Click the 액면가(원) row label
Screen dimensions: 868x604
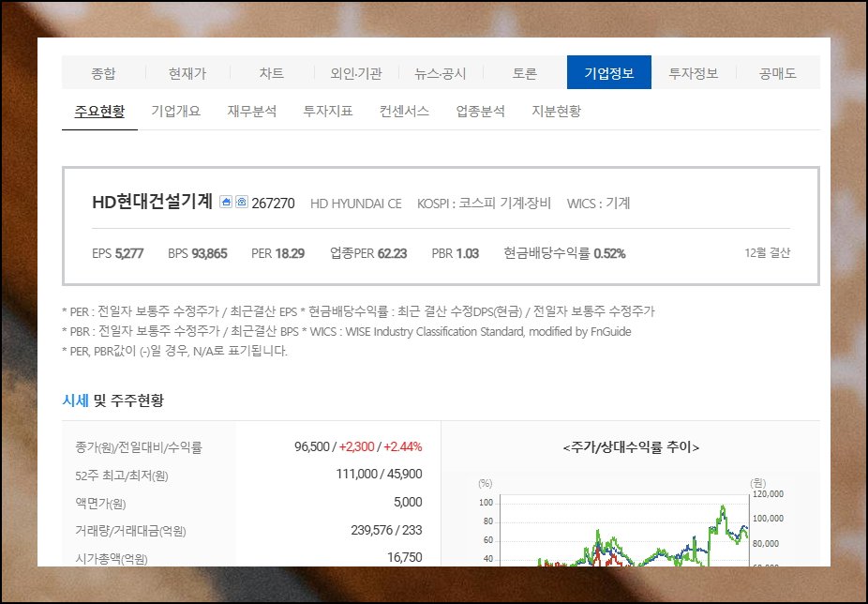tap(100, 504)
